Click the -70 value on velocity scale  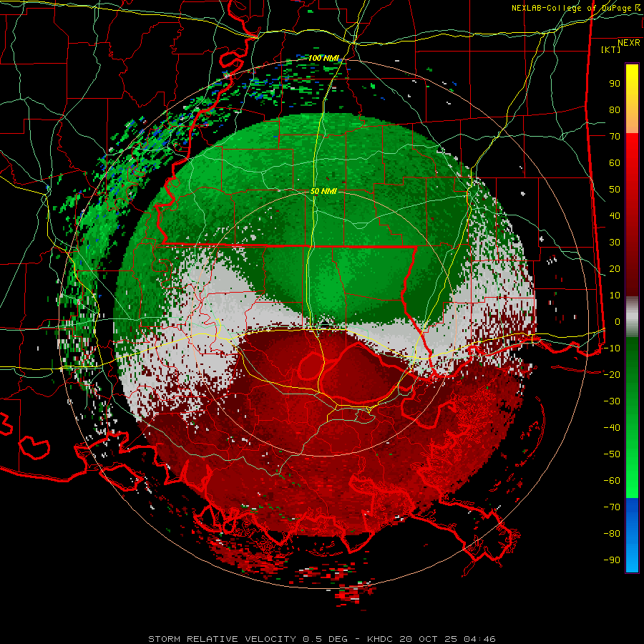612,507
